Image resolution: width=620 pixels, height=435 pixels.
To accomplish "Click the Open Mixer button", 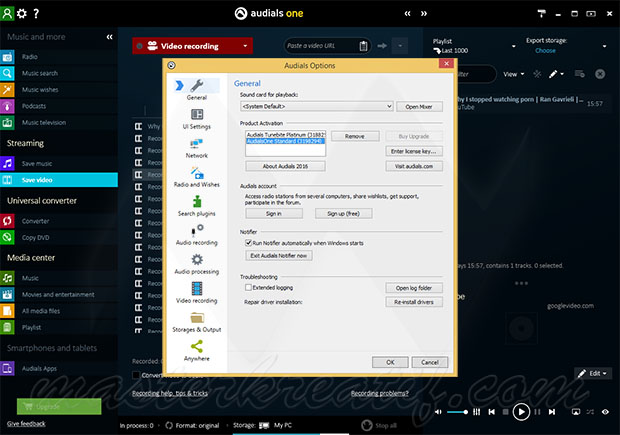I will coord(419,107).
